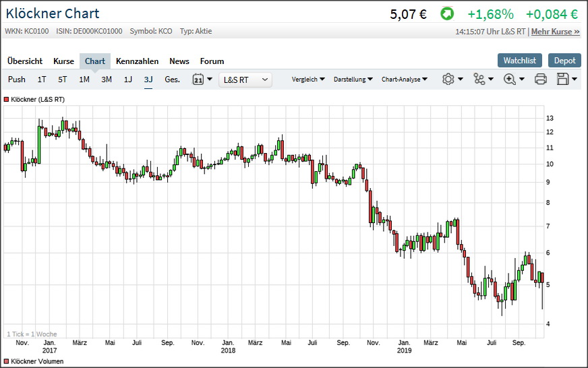Click the Klöckner Chart heading
Screen dimensions: 588x368
(53, 13)
